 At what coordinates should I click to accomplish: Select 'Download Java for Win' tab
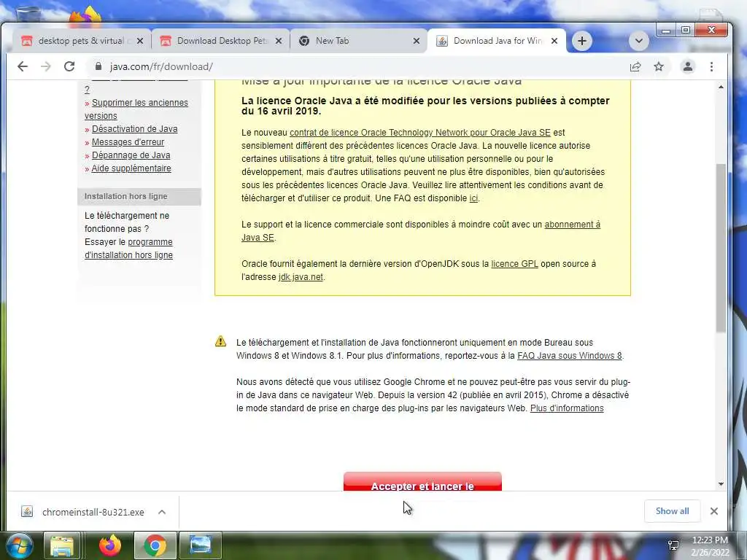click(495, 41)
